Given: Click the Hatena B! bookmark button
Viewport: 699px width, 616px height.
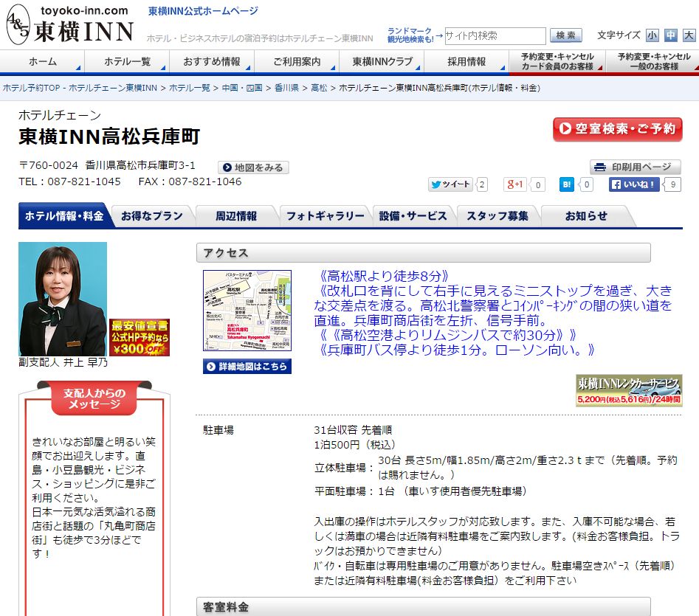Looking at the screenshot, I should pos(567,184).
